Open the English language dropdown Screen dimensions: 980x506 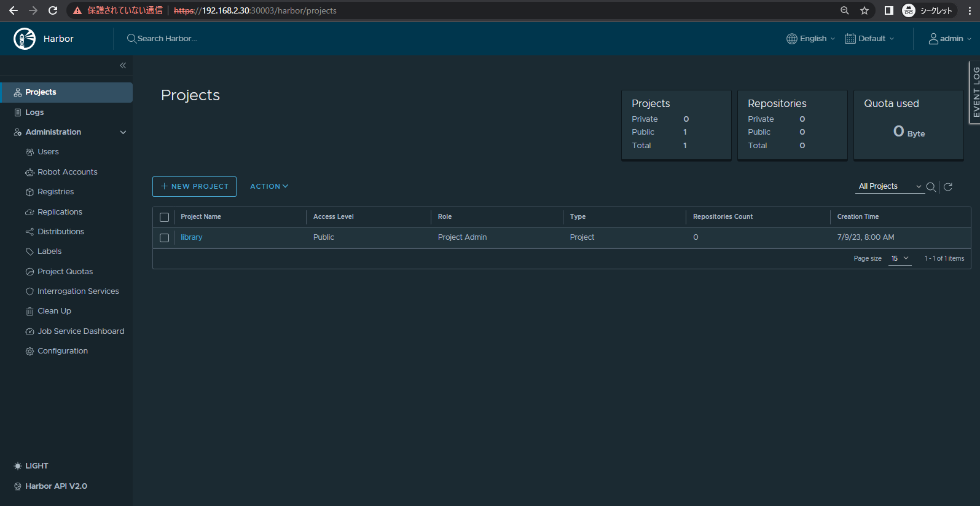811,39
